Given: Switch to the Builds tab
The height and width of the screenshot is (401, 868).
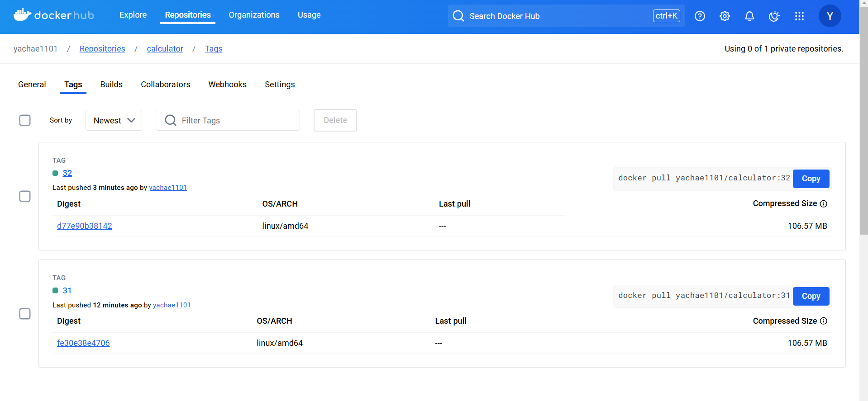Looking at the screenshot, I should click(111, 85).
